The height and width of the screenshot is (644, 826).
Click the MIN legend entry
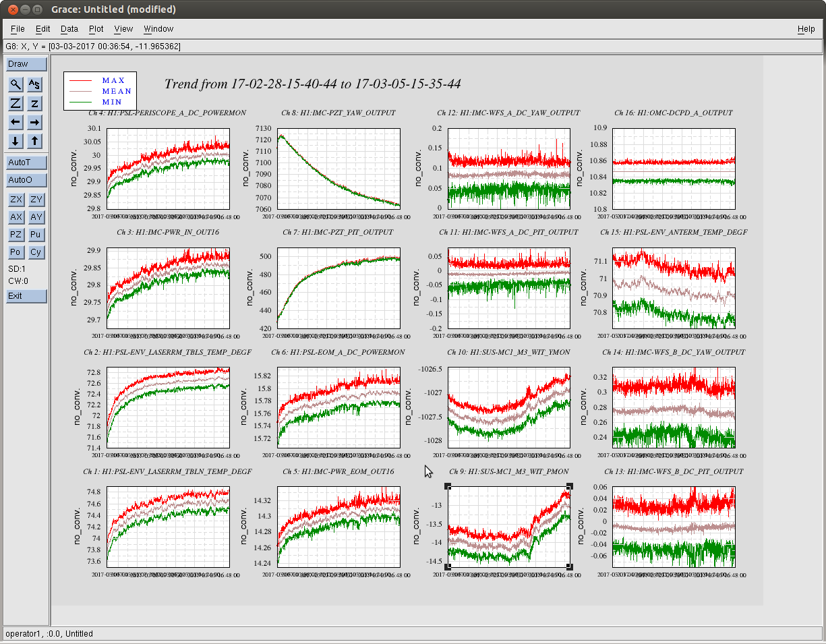coord(112,102)
